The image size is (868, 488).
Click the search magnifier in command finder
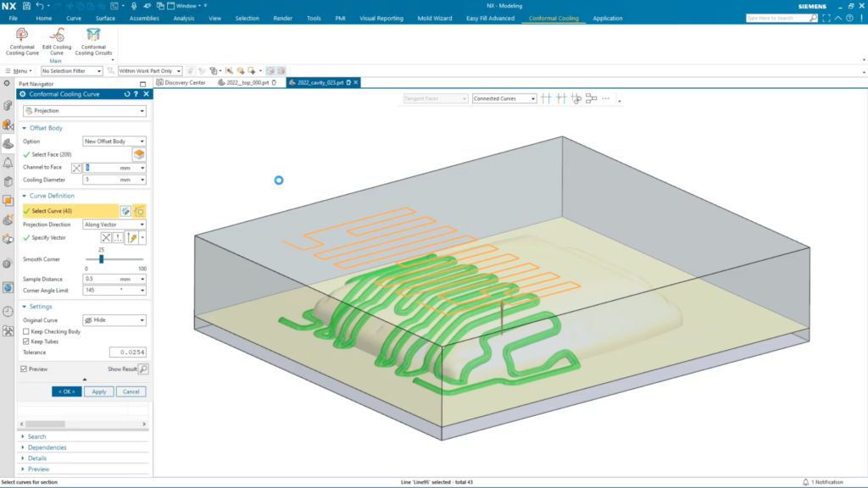click(813, 19)
